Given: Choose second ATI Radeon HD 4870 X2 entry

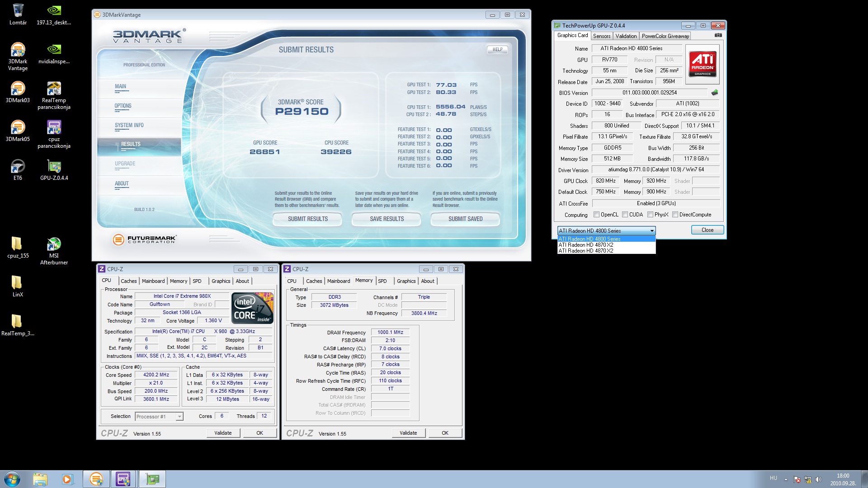Looking at the screenshot, I should (x=586, y=251).
